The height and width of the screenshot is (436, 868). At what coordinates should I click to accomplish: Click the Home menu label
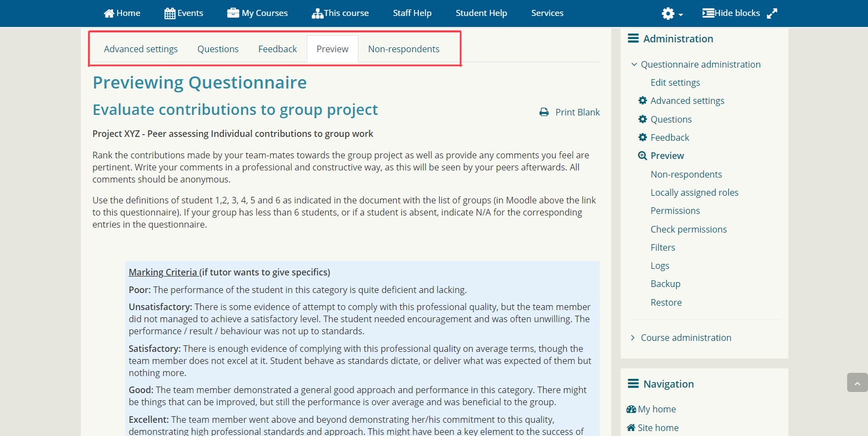(129, 13)
